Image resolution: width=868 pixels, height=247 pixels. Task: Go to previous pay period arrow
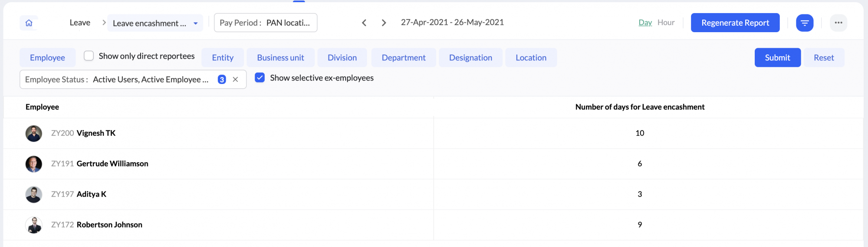[364, 23]
